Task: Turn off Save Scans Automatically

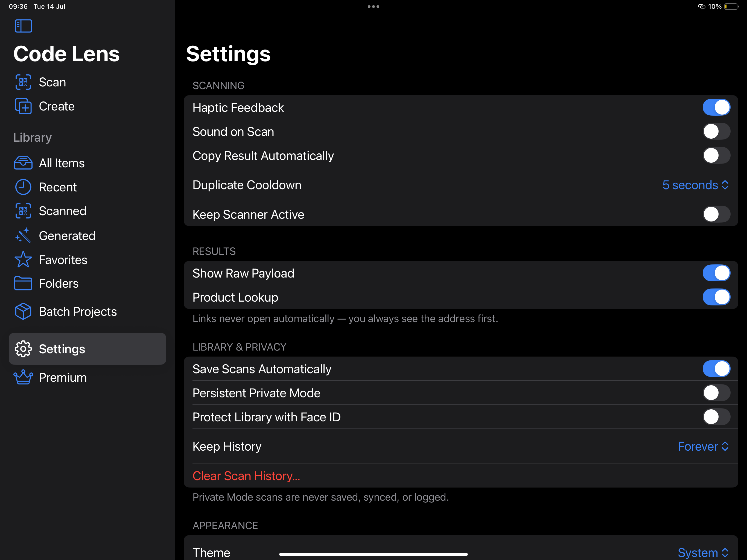Action: point(716,369)
